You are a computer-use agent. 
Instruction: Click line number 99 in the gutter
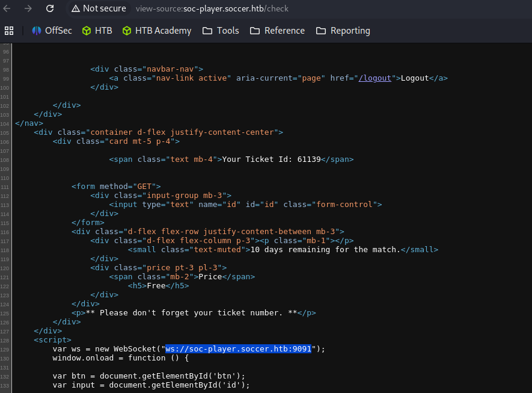pos(6,79)
